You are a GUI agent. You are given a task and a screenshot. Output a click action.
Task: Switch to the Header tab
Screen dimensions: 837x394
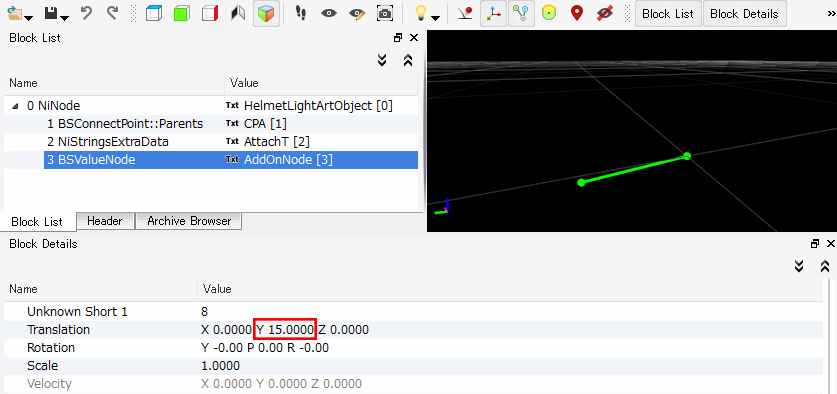[105, 221]
